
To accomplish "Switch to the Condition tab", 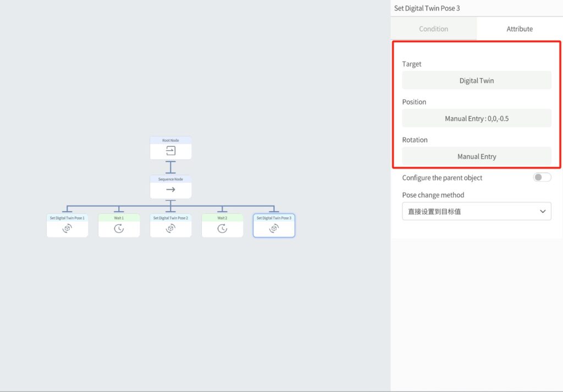I will coord(433,29).
